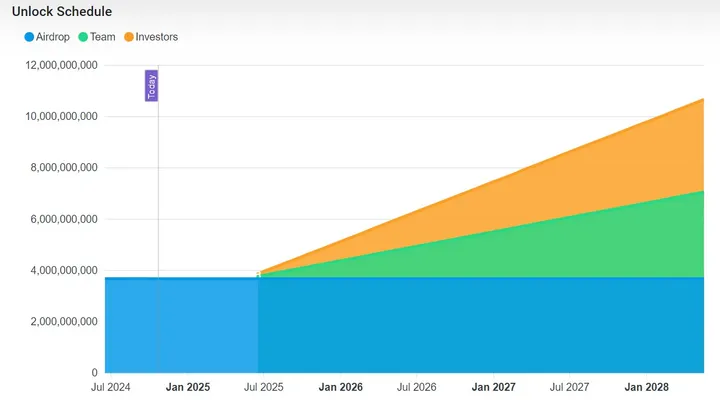
Task: Toggle the Investors series via its legend label
Action: [x=156, y=37]
